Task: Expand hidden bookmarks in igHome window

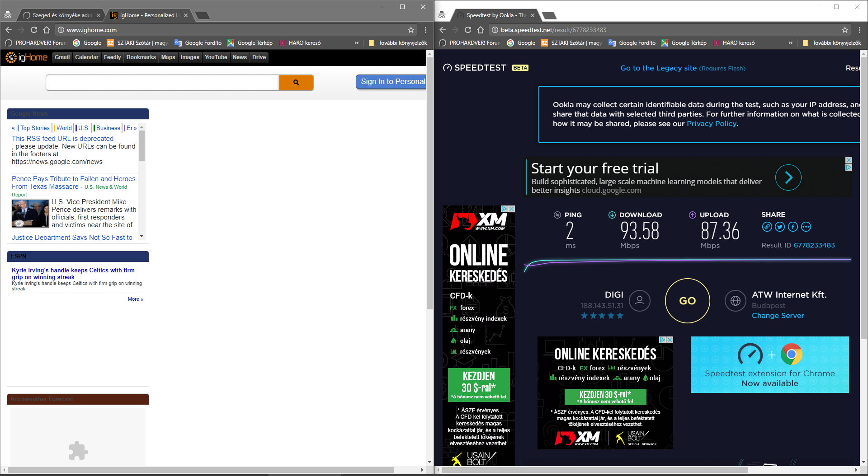Action: click(x=357, y=43)
